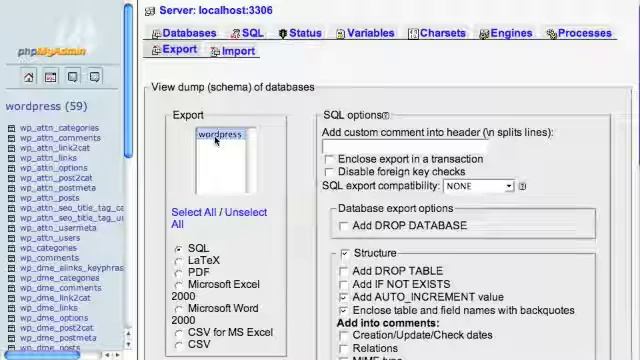640x360 pixels.
Task: Open table wp_dme_postmeta in sidebar
Action: point(58,338)
